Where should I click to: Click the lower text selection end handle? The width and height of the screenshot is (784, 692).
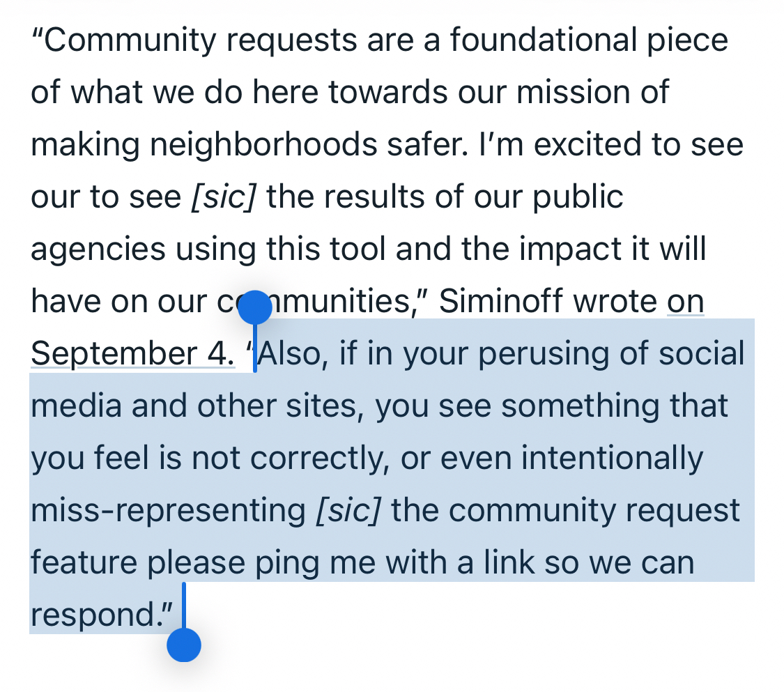(184, 645)
